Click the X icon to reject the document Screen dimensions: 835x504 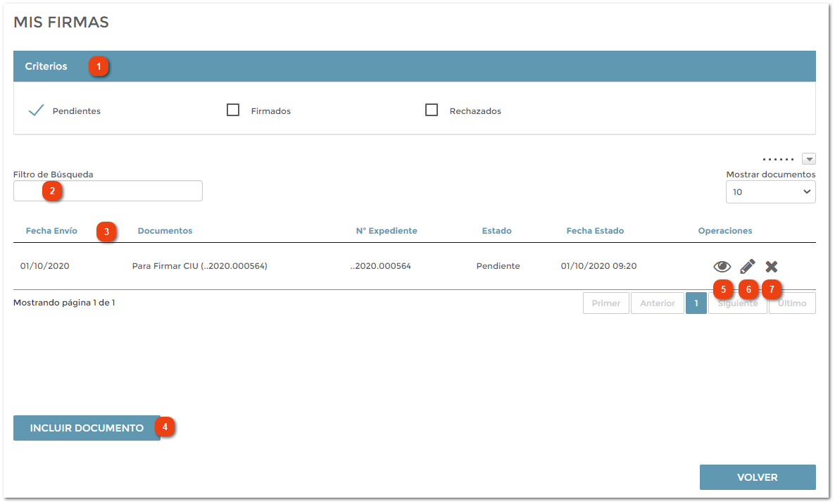(772, 267)
